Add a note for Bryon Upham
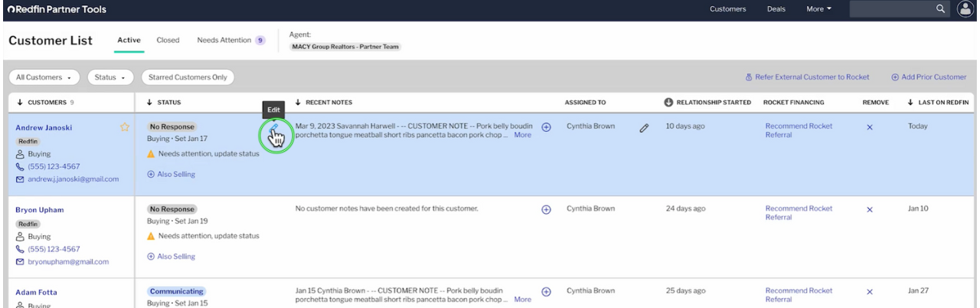 pyautogui.click(x=546, y=209)
